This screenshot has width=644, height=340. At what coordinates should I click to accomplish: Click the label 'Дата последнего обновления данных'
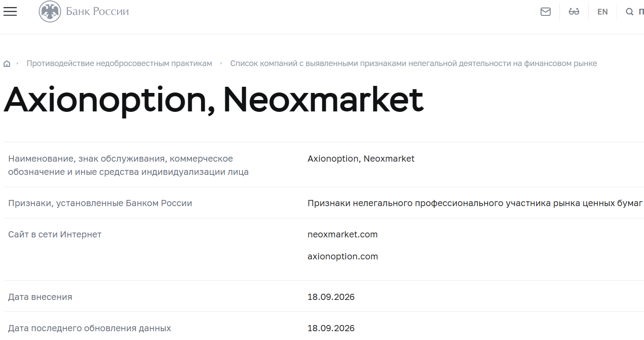click(89, 329)
